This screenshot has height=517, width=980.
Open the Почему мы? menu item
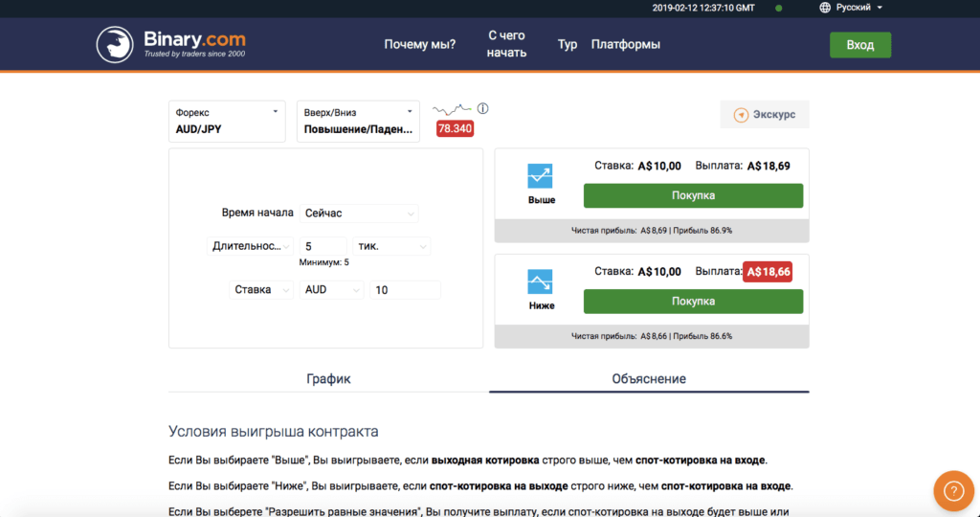[x=419, y=45]
